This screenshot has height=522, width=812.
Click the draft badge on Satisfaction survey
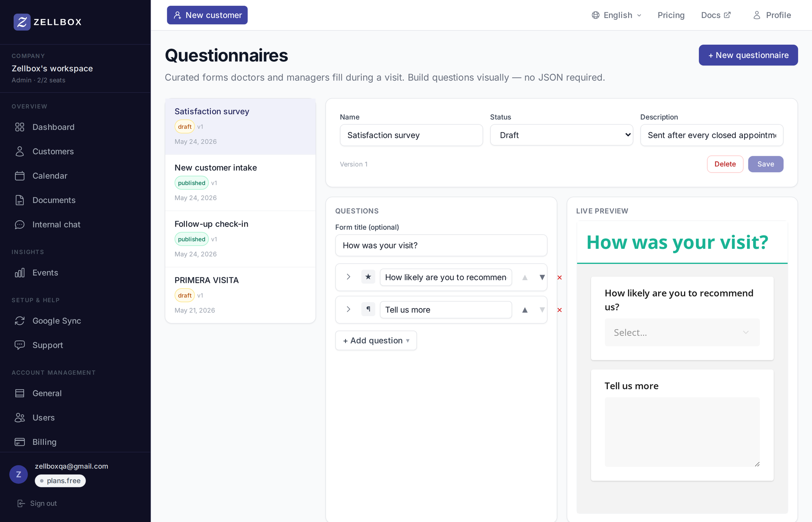(x=185, y=127)
